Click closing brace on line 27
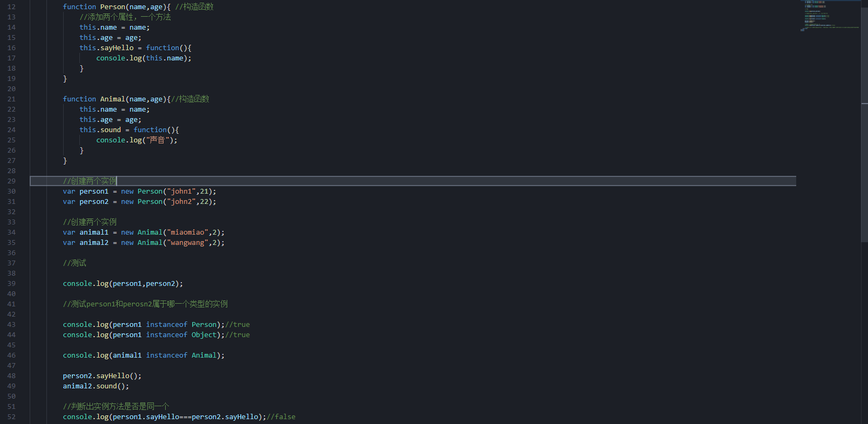The height and width of the screenshot is (424, 868). click(65, 161)
